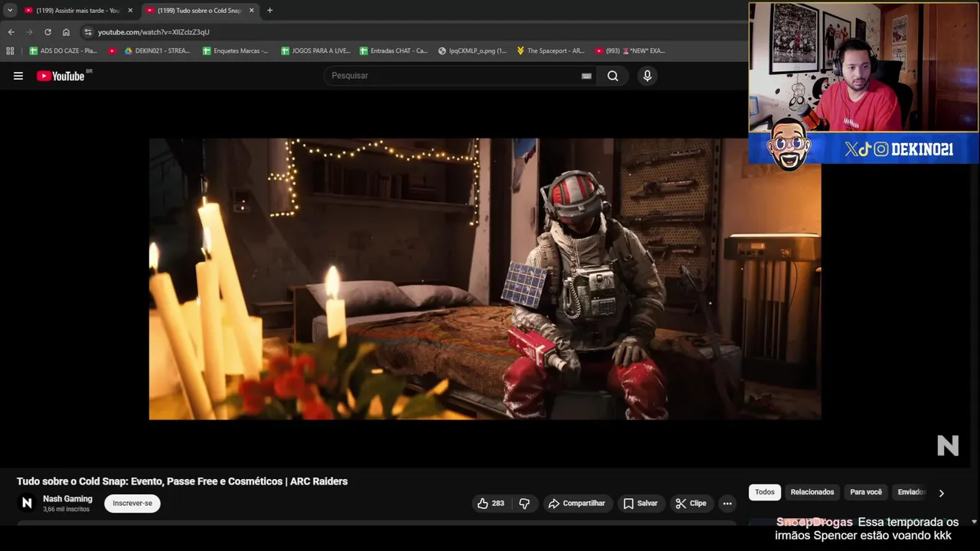This screenshot has height=551, width=980.
Task: Open Enquetes Marcas bookmark
Action: coord(235,51)
